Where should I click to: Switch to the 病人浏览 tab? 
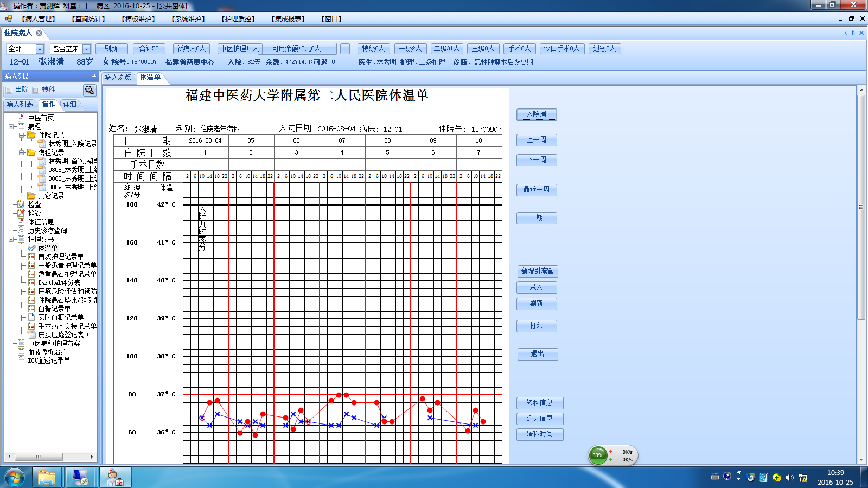pos(118,78)
